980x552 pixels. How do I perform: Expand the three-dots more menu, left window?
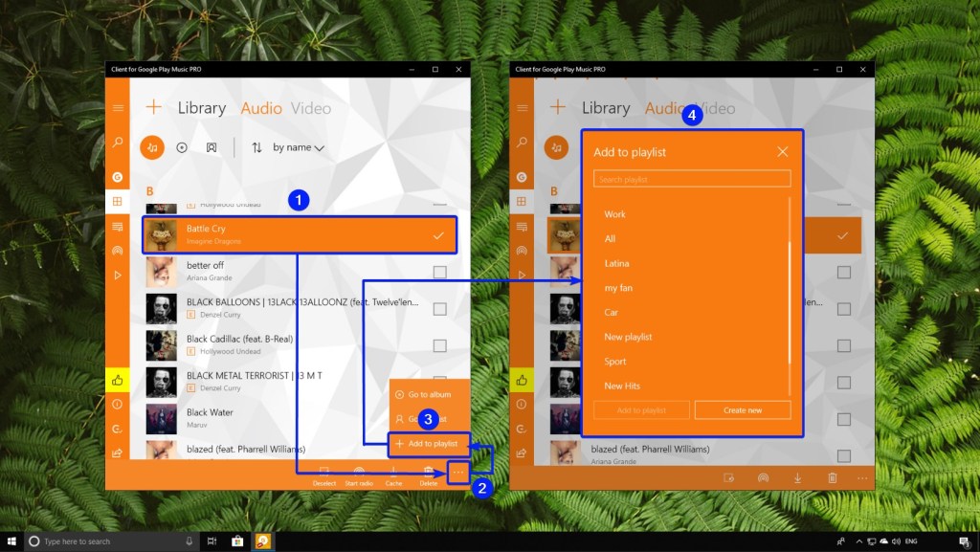coord(458,473)
